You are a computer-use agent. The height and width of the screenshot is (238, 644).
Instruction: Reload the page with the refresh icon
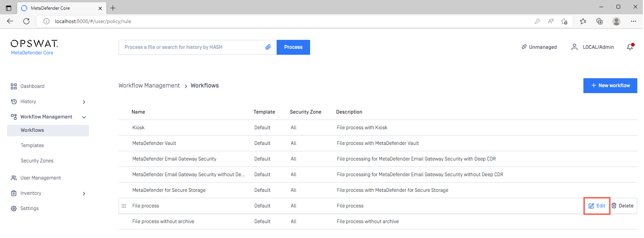[26, 21]
